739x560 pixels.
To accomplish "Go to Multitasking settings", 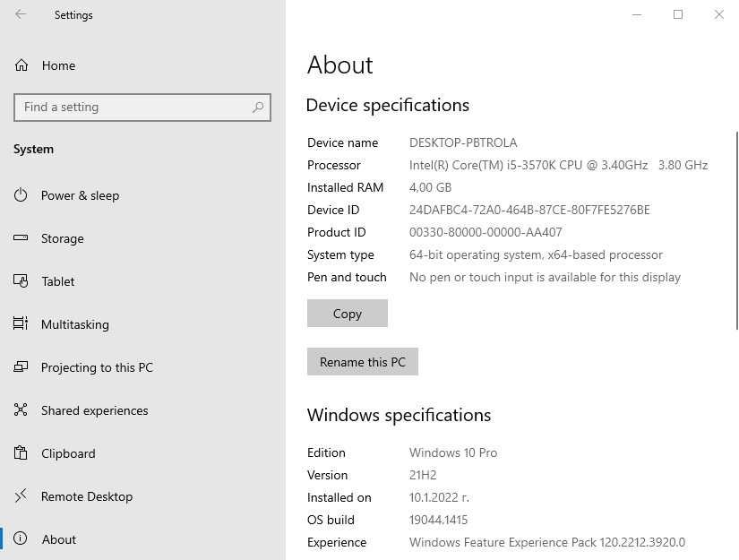I will pyautogui.click(x=75, y=324).
